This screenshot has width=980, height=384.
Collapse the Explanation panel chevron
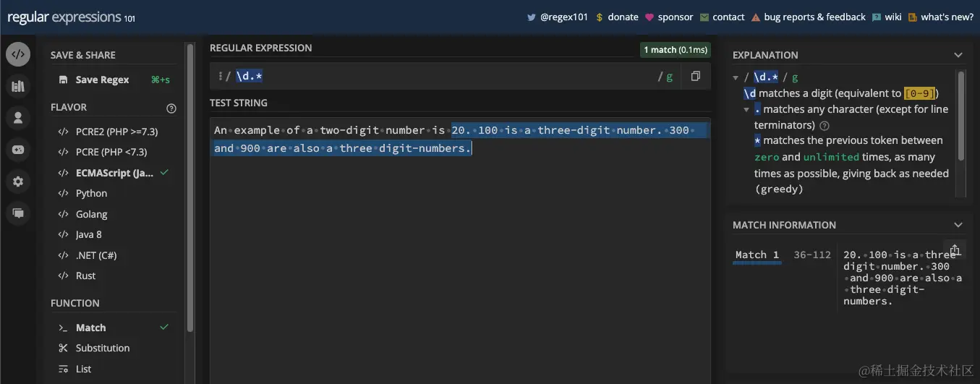point(958,55)
